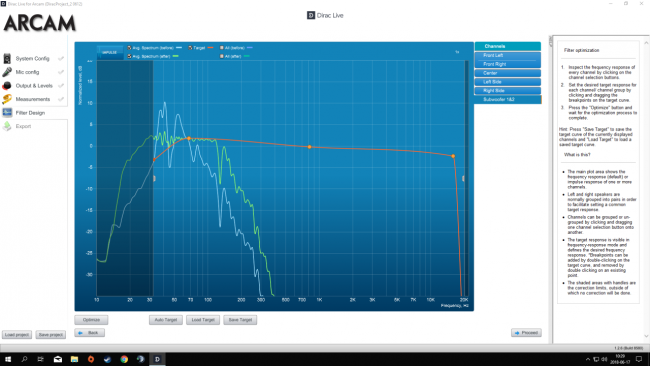650x366 pixels.
Task: Toggle the Target curve checkbox
Action: [x=190, y=48]
